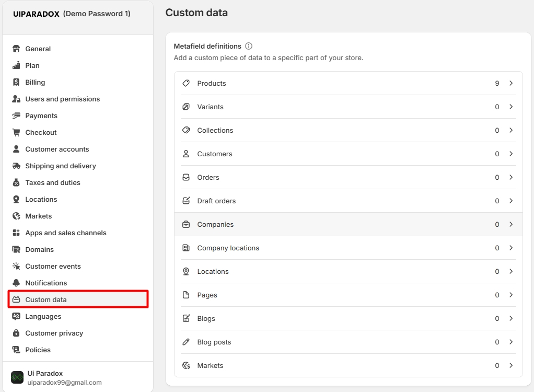Viewport: 534px width, 392px height.
Task: Click the UIPARADOX store name header
Action: [x=36, y=14]
